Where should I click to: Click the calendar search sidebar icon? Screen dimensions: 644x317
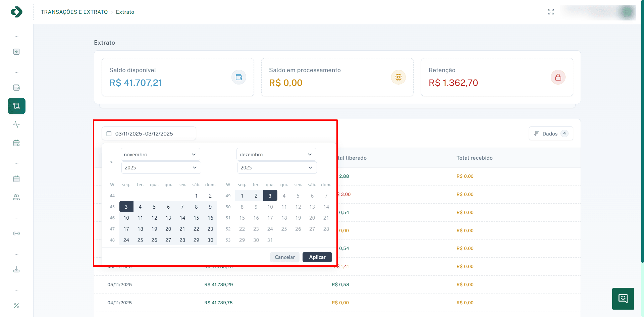[x=16, y=143]
